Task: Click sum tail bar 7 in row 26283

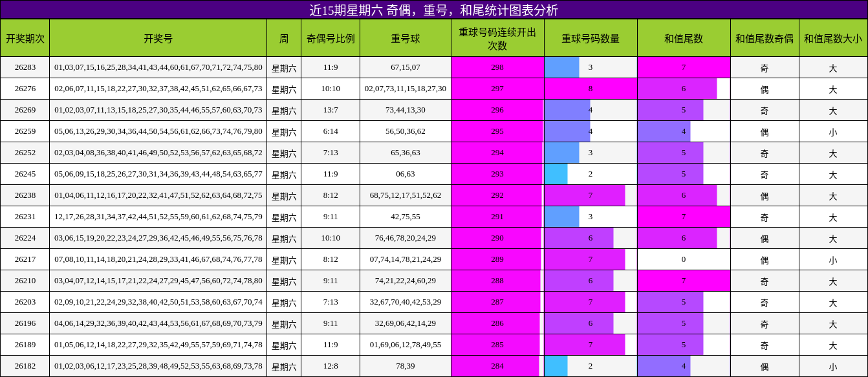Action: pos(684,67)
